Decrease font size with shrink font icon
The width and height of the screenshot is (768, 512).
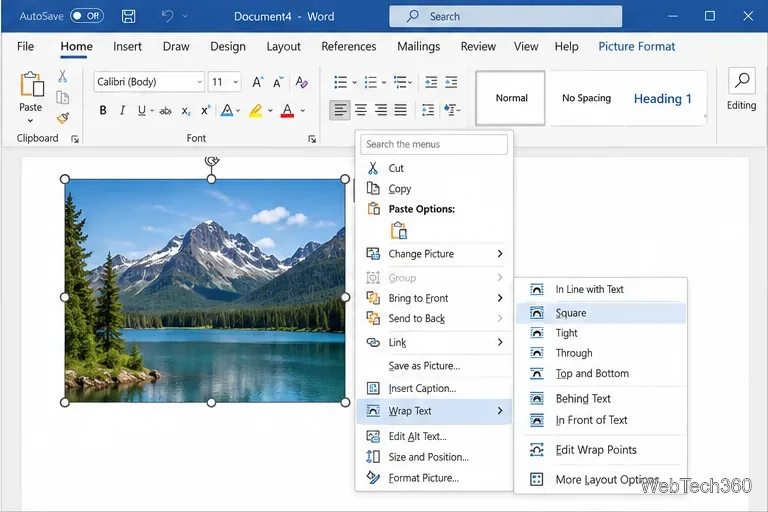point(278,82)
